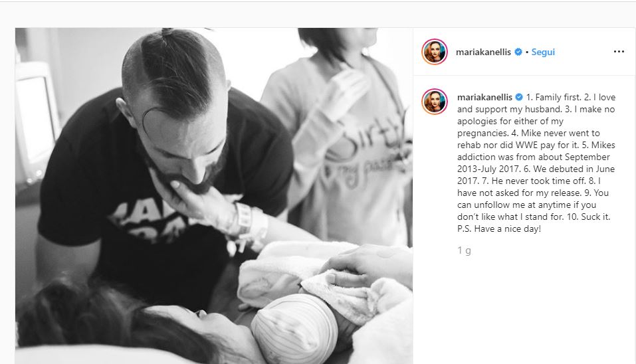
Task: Click the caption profile avatar of mariakanellis
Action: [x=435, y=102]
